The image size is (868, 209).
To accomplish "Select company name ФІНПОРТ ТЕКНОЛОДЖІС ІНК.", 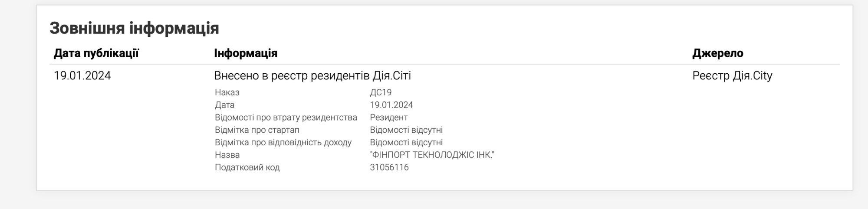I will pyautogui.click(x=432, y=155).
